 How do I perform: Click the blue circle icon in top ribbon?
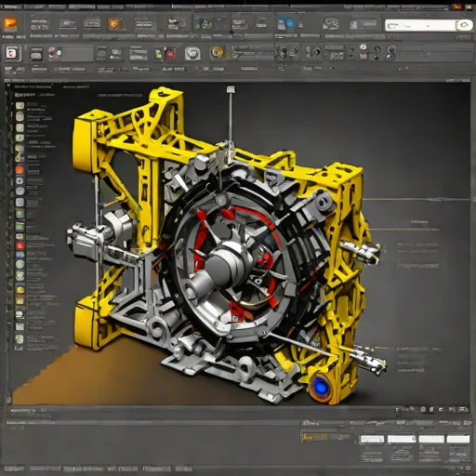click(290, 23)
